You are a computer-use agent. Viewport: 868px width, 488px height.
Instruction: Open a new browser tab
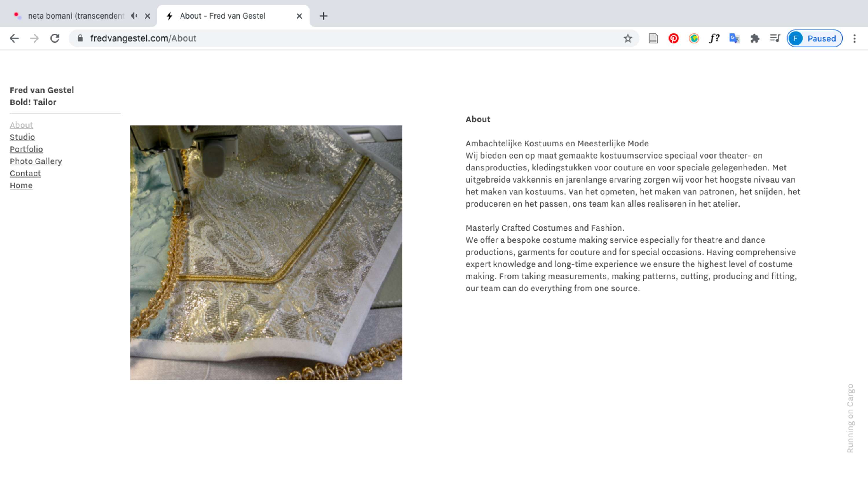click(x=323, y=16)
